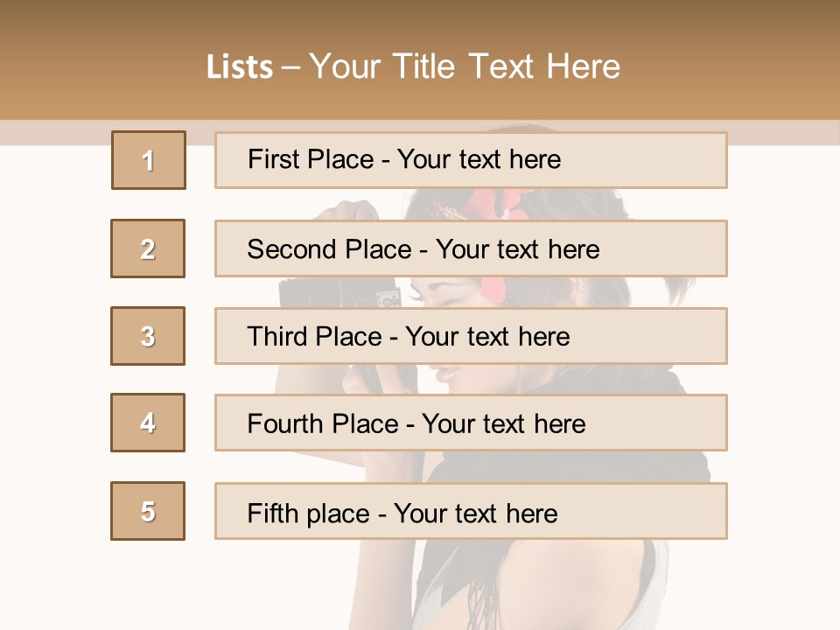Click the First Place text bar
Screen dimensions: 840x630
tap(471, 160)
